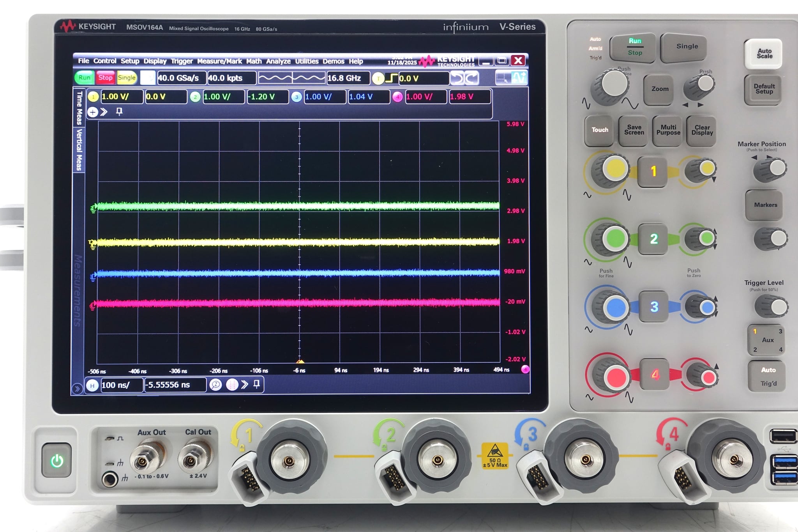Open the Time Meas side tab
The image size is (798, 532).
(x=79, y=108)
